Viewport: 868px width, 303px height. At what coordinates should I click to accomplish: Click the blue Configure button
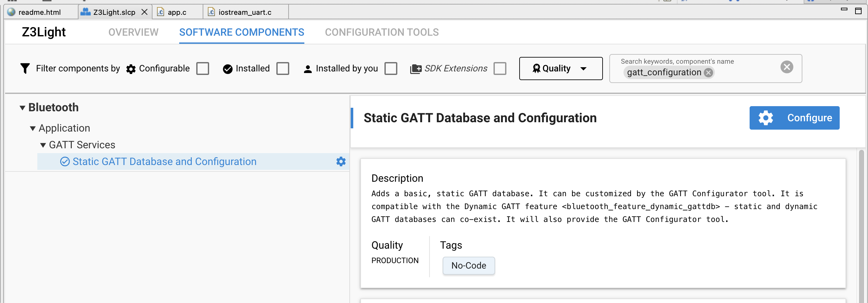tap(794, 118)
